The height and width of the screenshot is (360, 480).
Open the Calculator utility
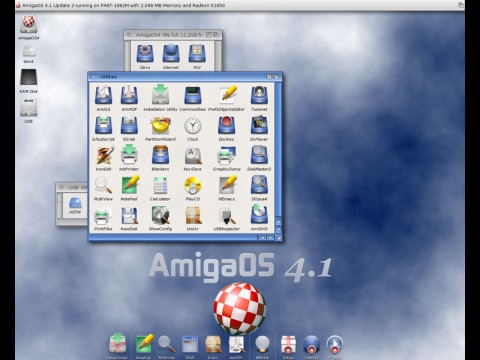160,185
